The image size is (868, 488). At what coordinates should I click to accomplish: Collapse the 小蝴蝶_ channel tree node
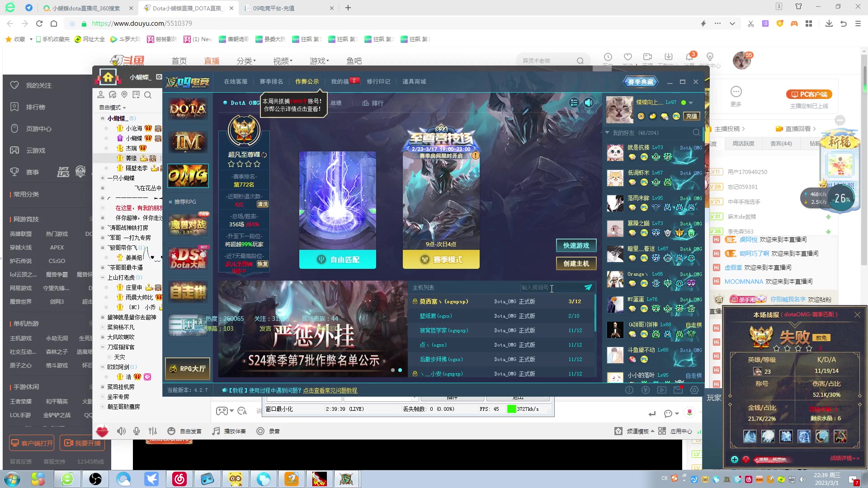point(103,118)
